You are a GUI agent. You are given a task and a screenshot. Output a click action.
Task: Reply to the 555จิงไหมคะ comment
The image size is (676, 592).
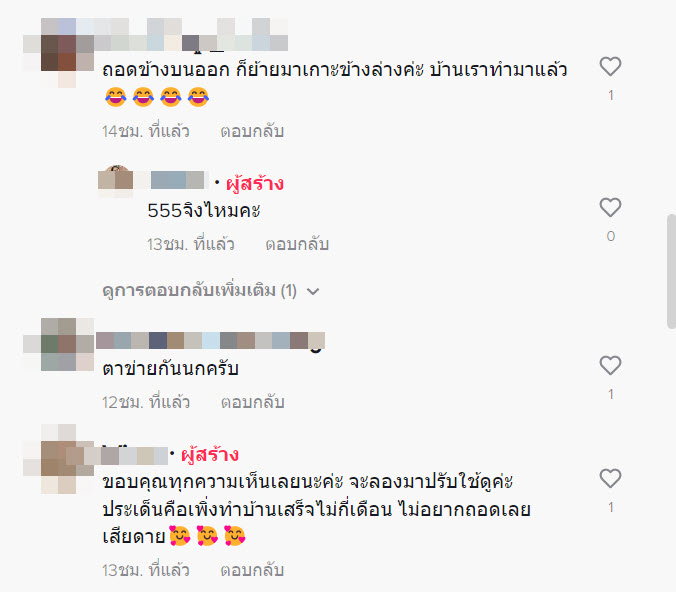297,244
